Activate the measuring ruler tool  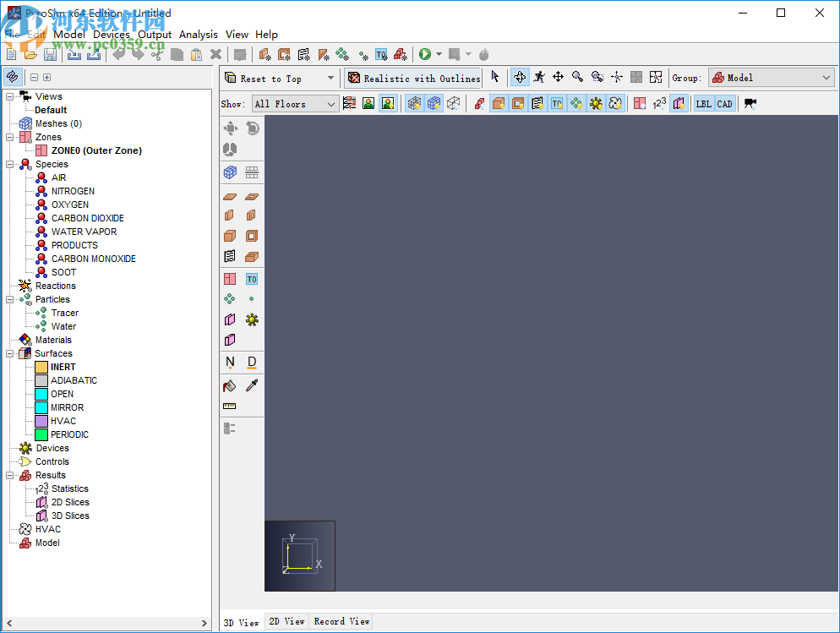(229, 406)
